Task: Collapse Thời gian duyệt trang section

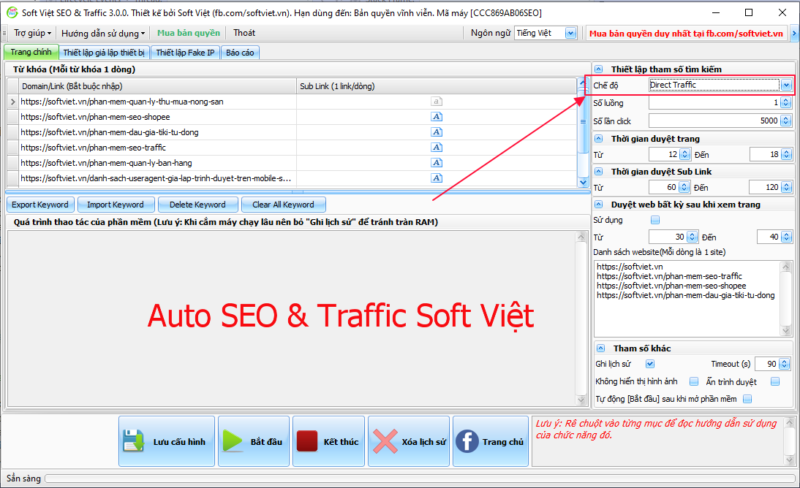Action: pos(599,138)
